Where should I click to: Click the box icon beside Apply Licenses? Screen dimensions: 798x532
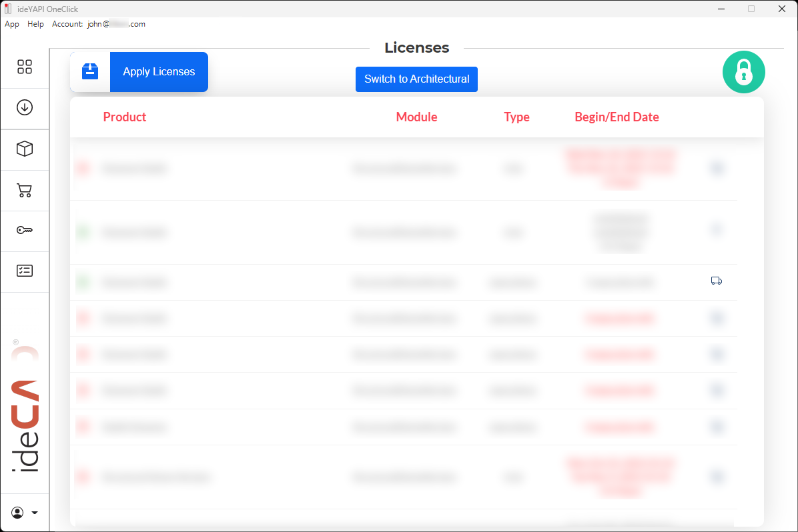[90, 72]
